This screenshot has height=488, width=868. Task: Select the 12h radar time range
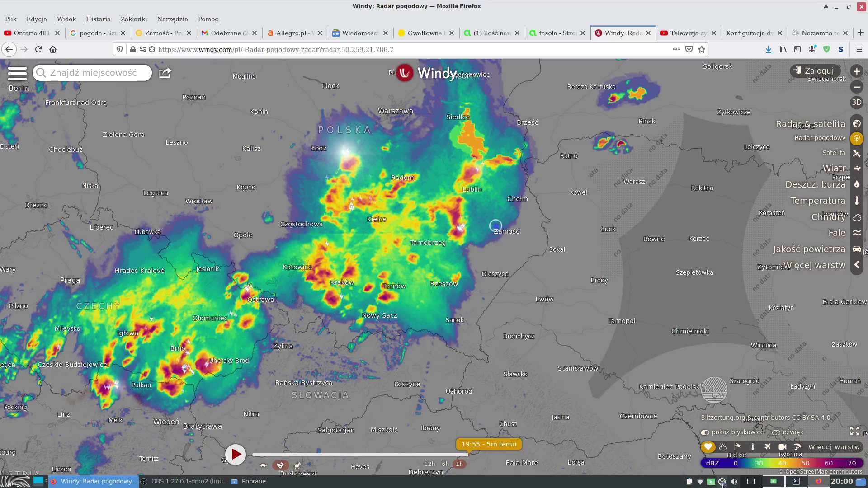429,464
